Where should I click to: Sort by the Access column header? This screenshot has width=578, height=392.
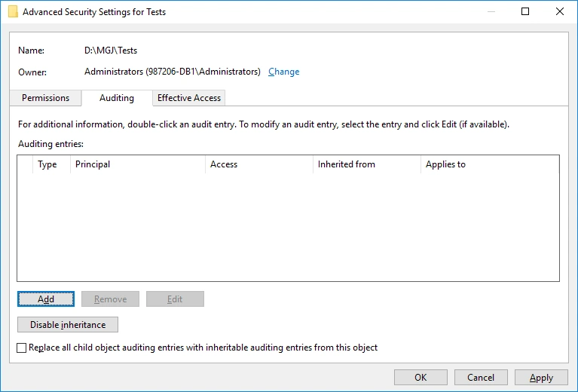[258, 164]
